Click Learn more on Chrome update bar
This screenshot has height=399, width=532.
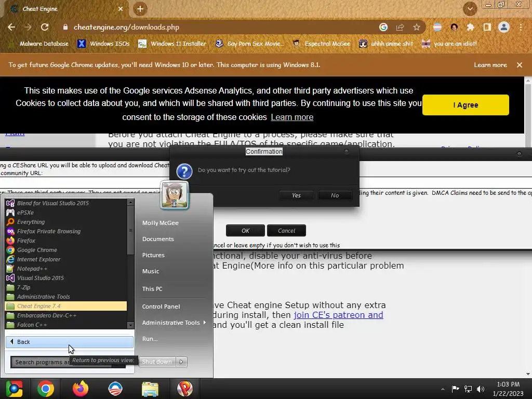pyautogui.click(x=490, y=65)
